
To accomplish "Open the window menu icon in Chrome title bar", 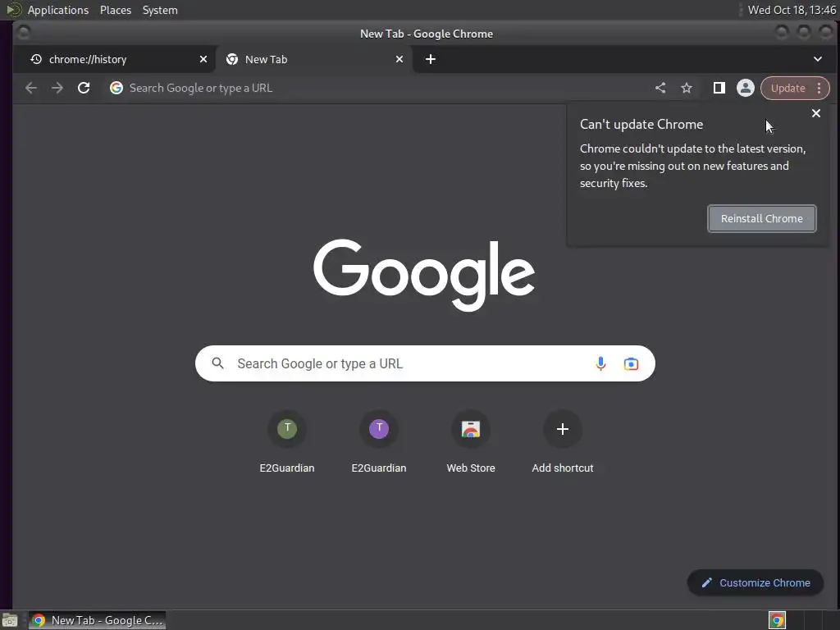I will (23, 33).
